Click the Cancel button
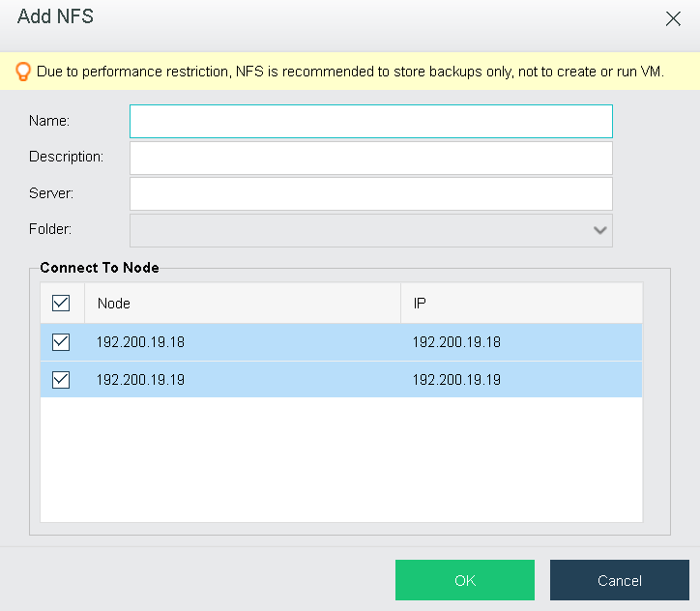 click(620, 580)
